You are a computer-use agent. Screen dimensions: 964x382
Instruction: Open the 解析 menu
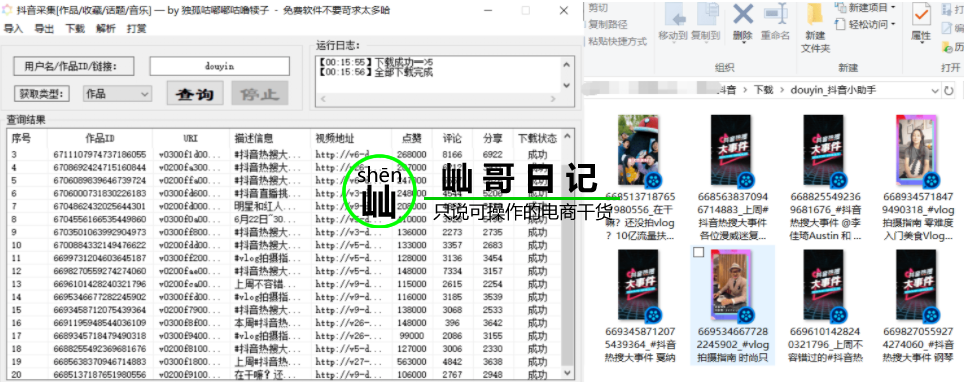[106, 28]
